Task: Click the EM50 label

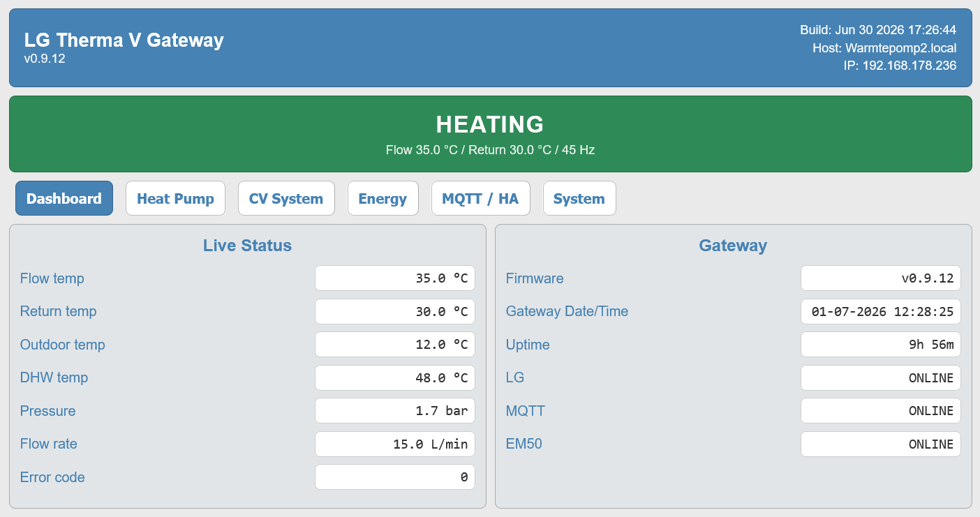Action: click(524, 444)
